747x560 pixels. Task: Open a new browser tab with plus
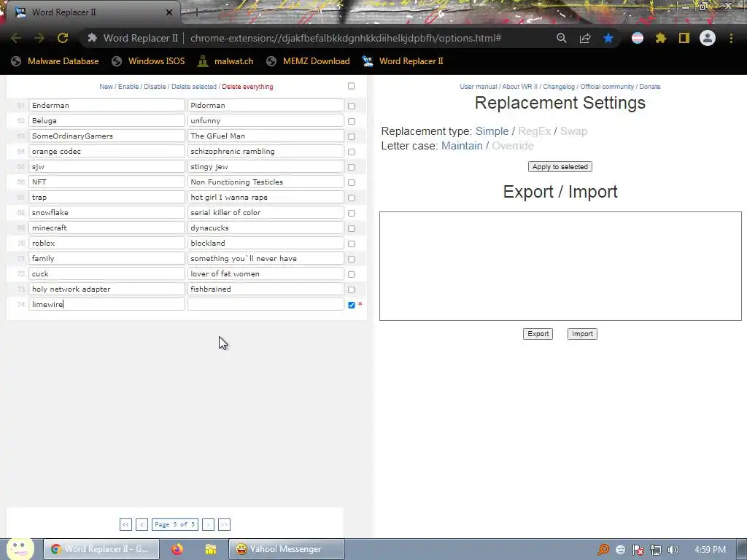click(196, 12)
